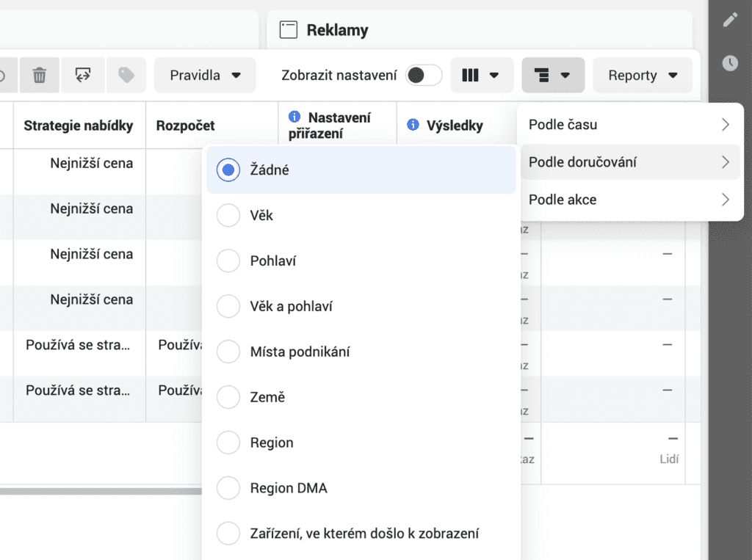Toggle the Zobrazit nastavení switch
This screenshot has height=560, width=752.
pos(424,75)
